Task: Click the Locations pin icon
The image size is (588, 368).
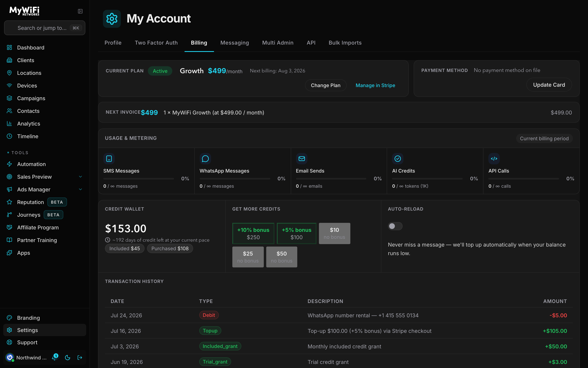Action: click(x=9, y=73)
